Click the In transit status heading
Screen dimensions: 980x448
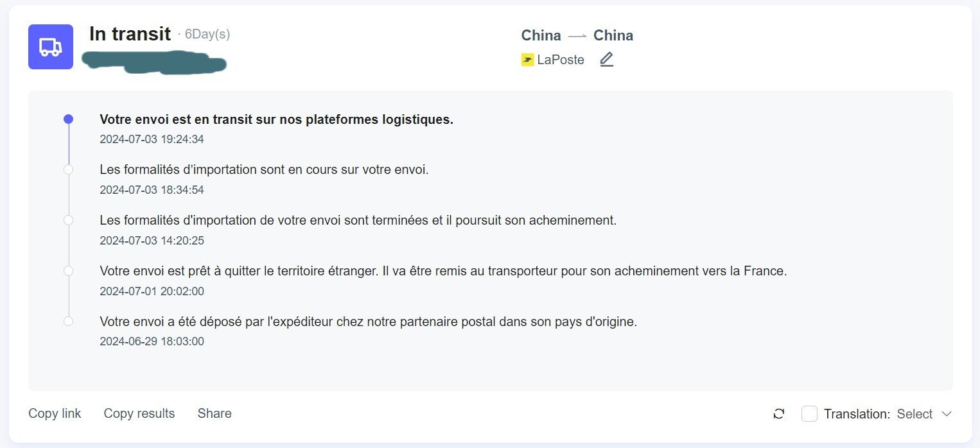tap(130, 34)
